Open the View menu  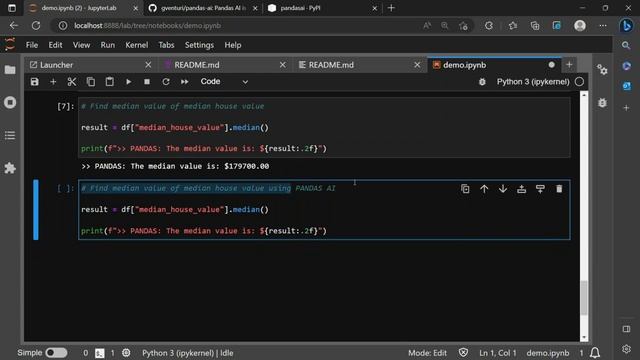coord(81,45)
